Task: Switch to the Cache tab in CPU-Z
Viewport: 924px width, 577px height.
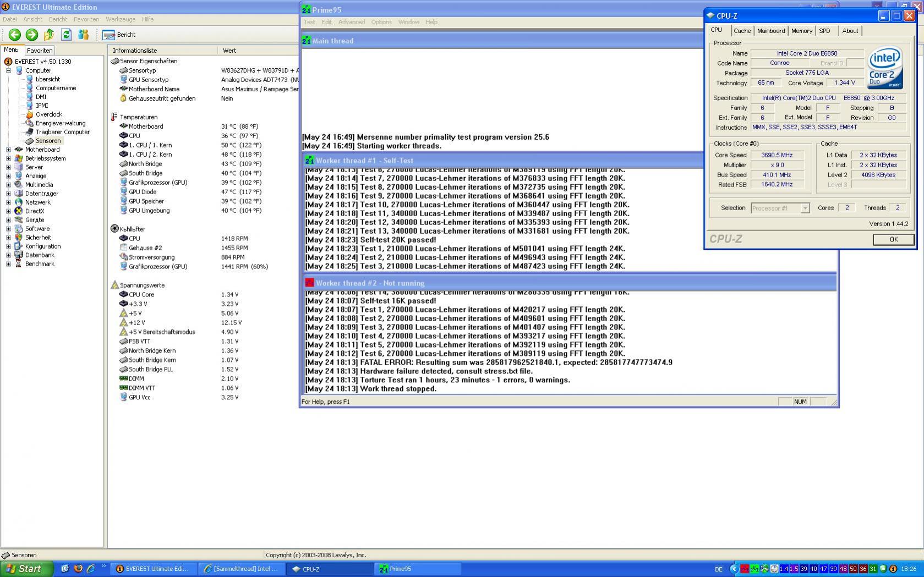Action: click(742, 31)
